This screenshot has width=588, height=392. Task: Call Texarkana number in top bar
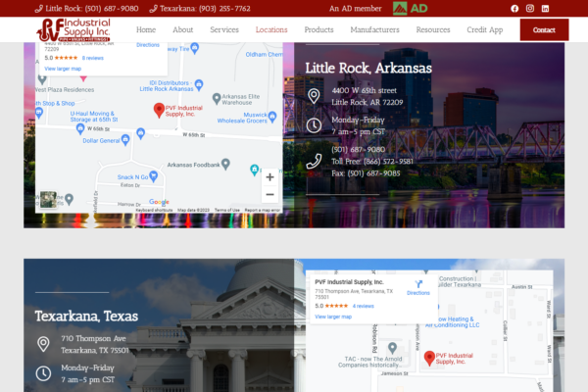pos(200,8)
